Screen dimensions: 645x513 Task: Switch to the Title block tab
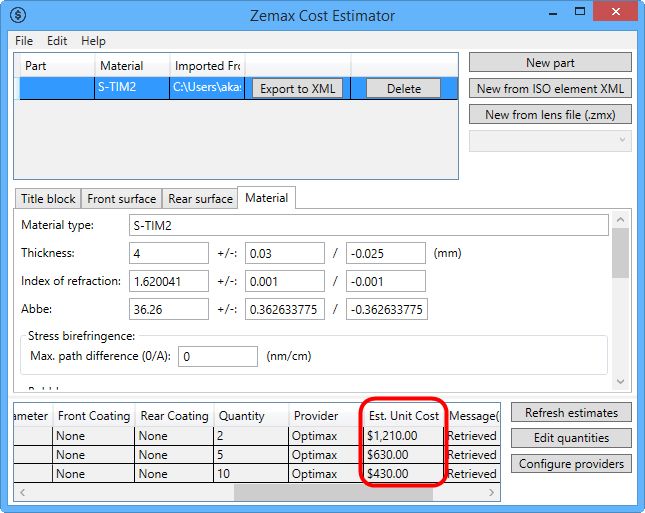[x=48, y=199]
